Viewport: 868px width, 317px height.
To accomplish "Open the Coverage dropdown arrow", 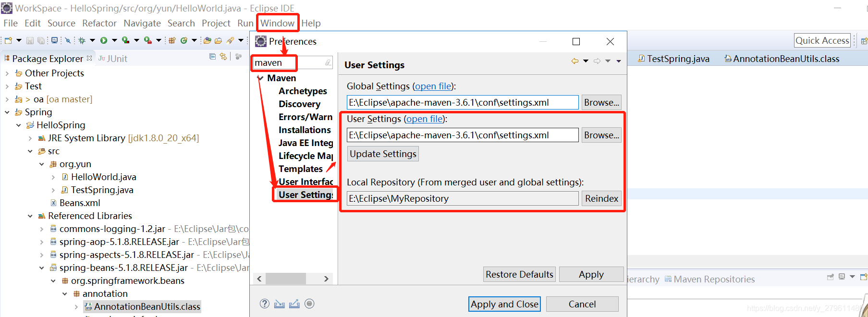I will click(136, 40).
